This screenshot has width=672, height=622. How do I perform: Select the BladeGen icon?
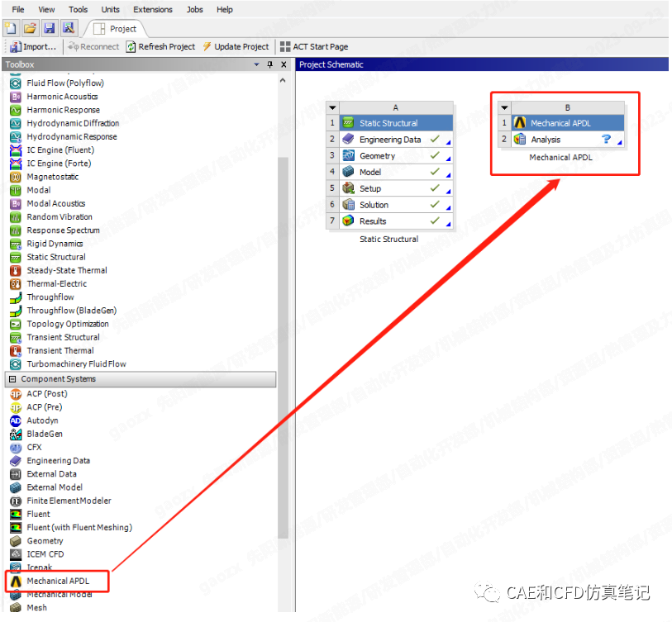(x=16, y=434)
